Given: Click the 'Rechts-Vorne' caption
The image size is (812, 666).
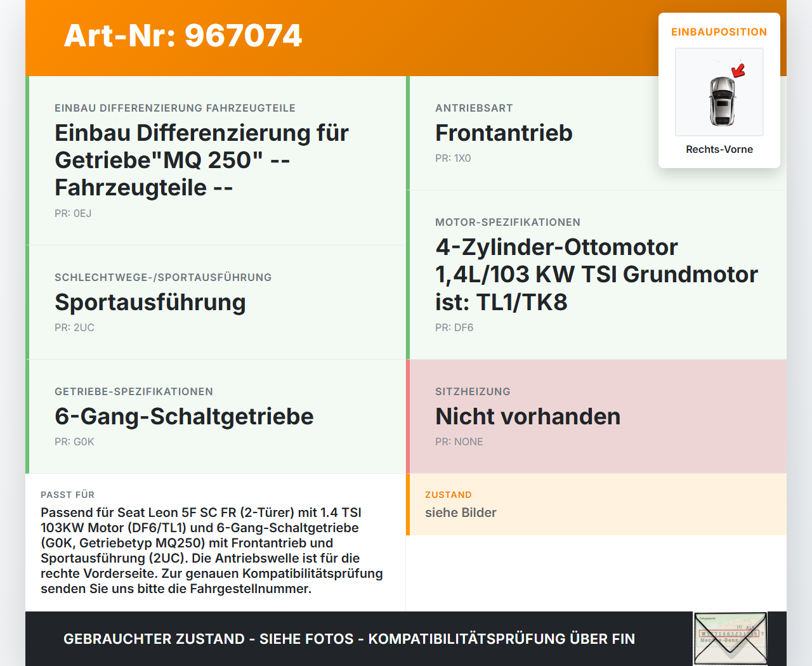Looking at the screenshot, I should [x=719, y=149].
